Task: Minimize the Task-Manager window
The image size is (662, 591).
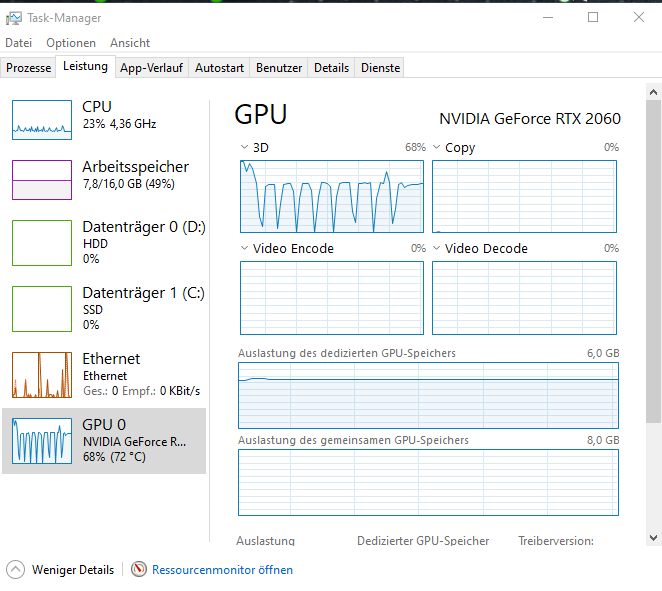Action: [x=548, y=17]
